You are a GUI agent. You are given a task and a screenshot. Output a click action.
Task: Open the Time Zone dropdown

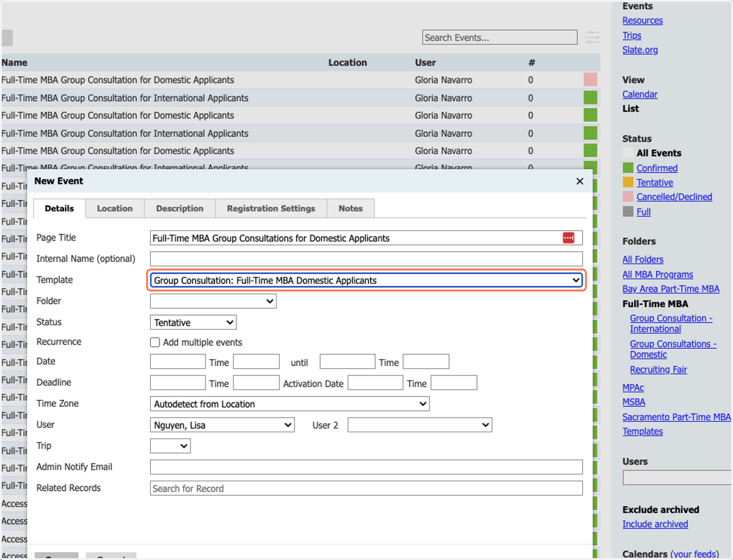click(x=290, y=404)
